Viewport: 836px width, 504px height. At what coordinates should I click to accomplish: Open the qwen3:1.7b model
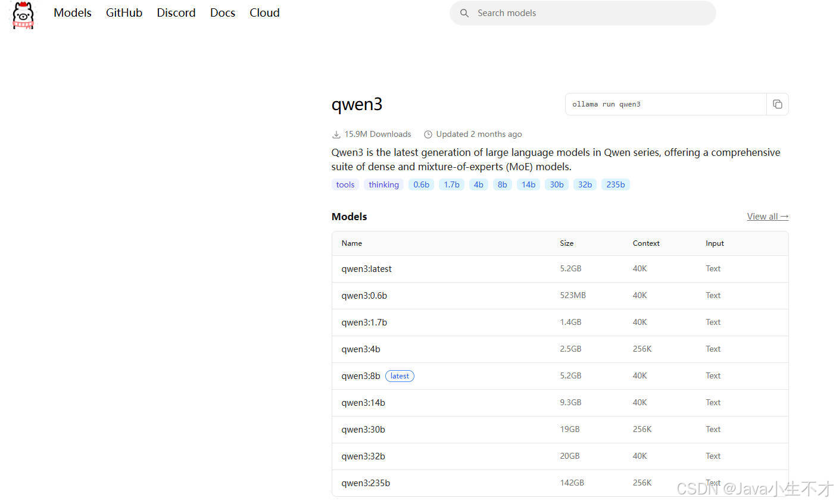pyautogui.click(x=364, y=323)
